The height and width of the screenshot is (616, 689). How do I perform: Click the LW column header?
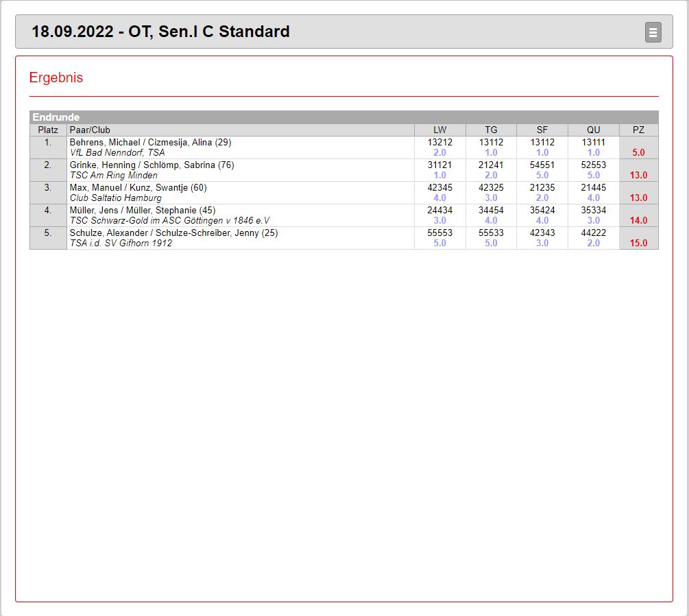click(439, 130)
